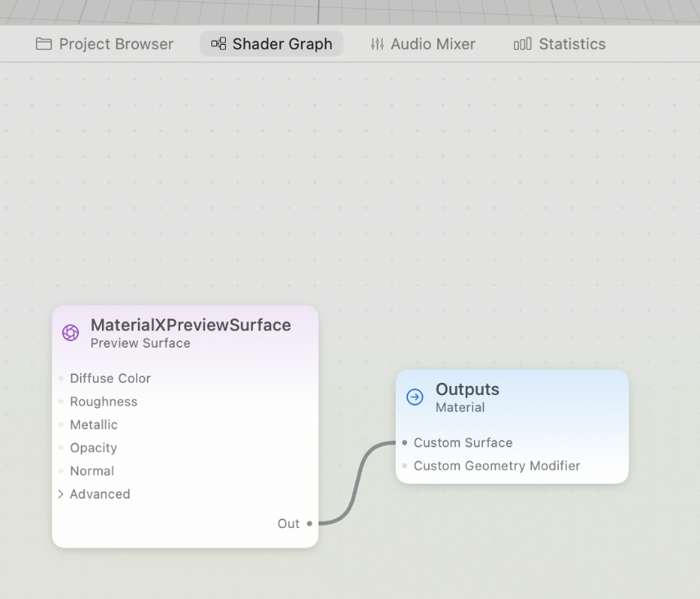Click the Preview Surface subtitle

click(140, 343)
